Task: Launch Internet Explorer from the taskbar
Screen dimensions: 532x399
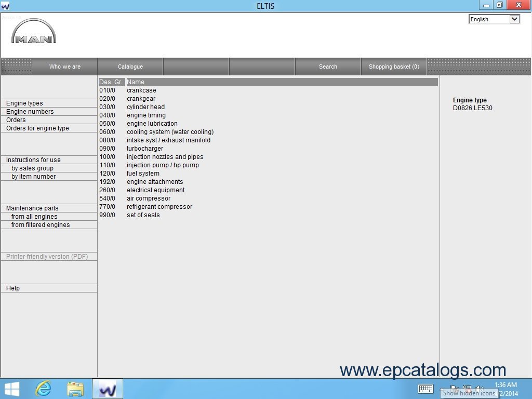Action: click(x=44, y=389)
